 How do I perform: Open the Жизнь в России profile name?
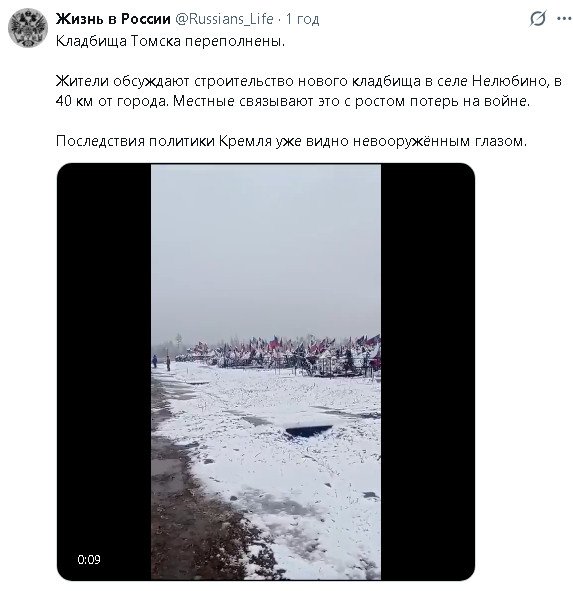pyautogui.click(x=113, y=18)
